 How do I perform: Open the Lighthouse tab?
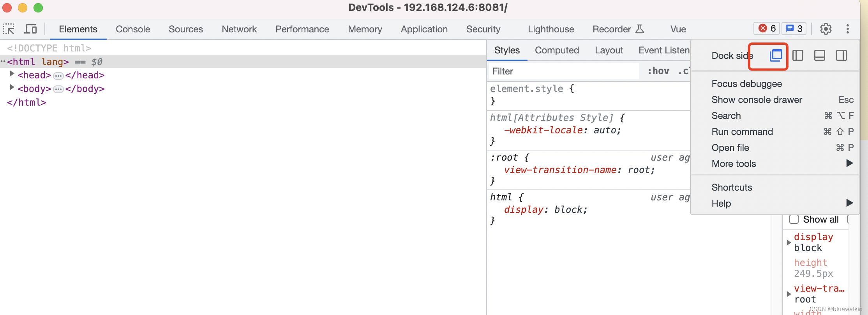tap(551, 29)
